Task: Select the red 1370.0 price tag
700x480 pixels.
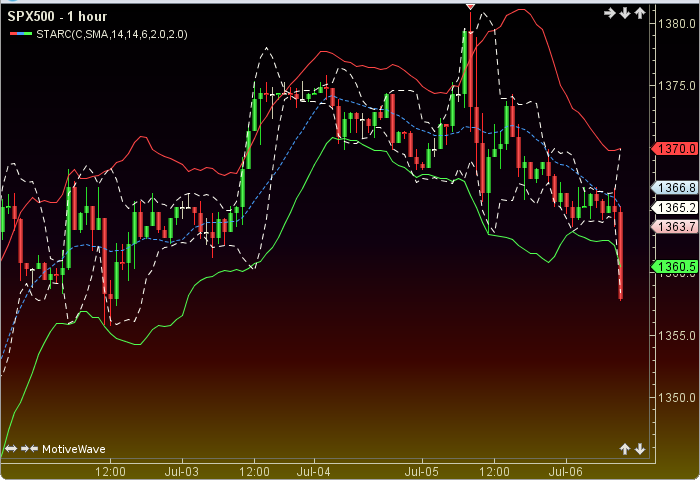Action: tap(675, 149)
